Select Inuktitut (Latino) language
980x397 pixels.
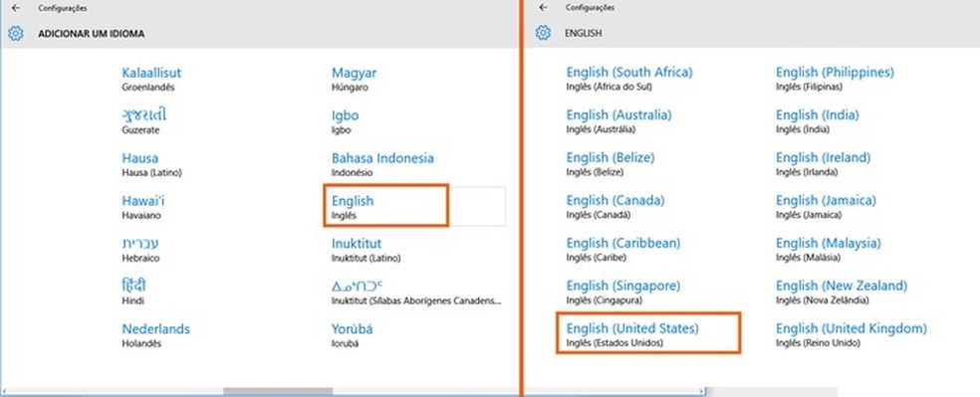click(x=367, y=251)
